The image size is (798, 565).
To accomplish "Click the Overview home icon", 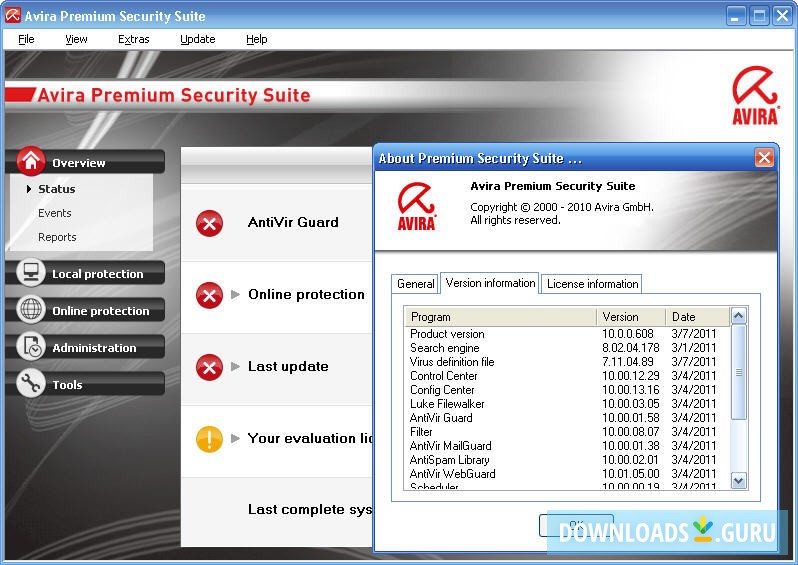I will pos(31,161).
